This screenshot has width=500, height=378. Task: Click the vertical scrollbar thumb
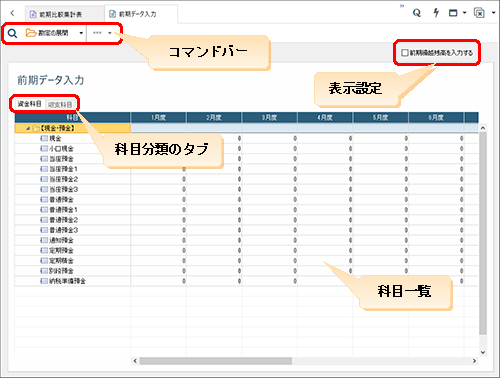point(483,233)
